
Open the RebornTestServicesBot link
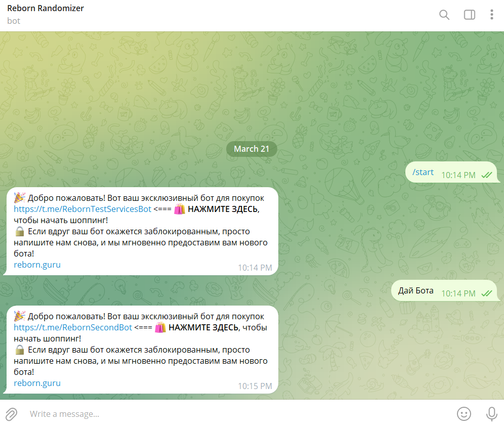point(82,208)
